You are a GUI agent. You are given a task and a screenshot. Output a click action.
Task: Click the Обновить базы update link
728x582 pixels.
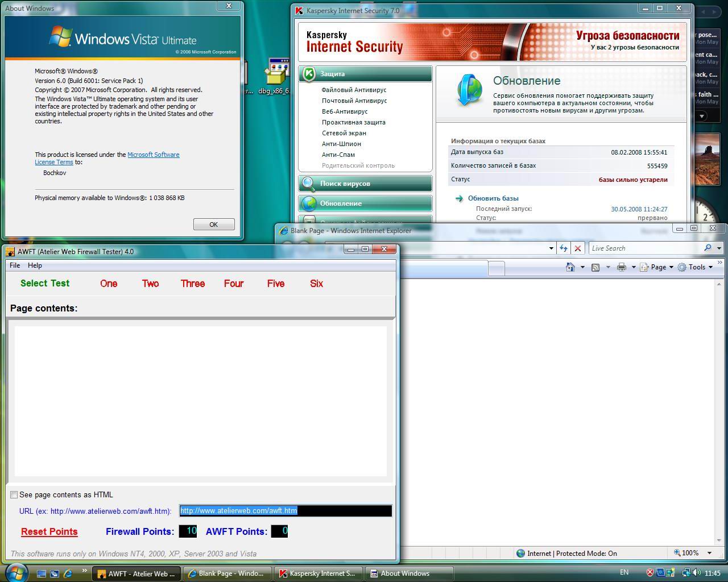coord(493,198)
